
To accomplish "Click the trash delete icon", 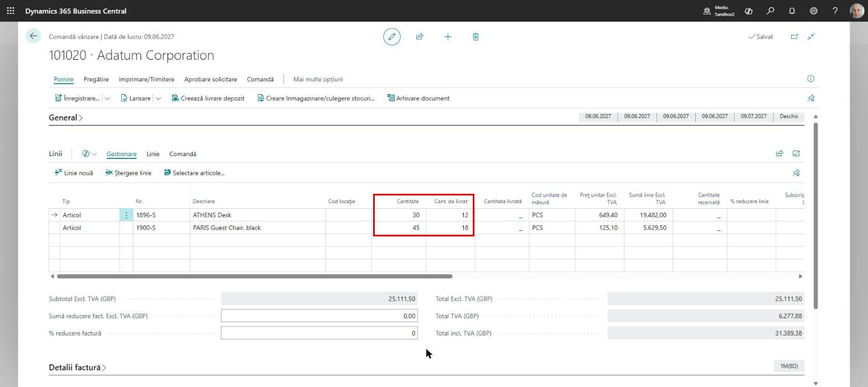I will point(476,37).
